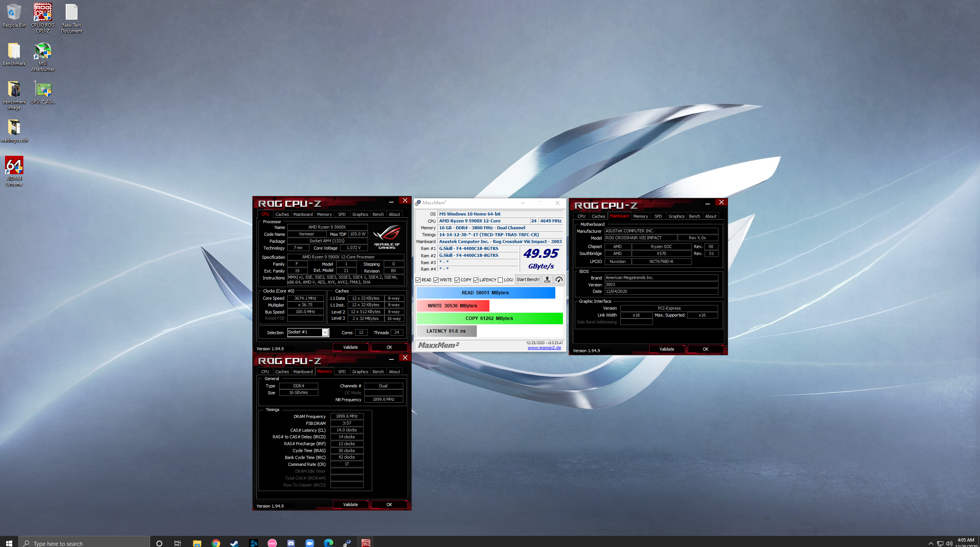Viewport: 980px width, 547px height.
Task: Enable the LOG! checkbox
Action: click(500, 280)
